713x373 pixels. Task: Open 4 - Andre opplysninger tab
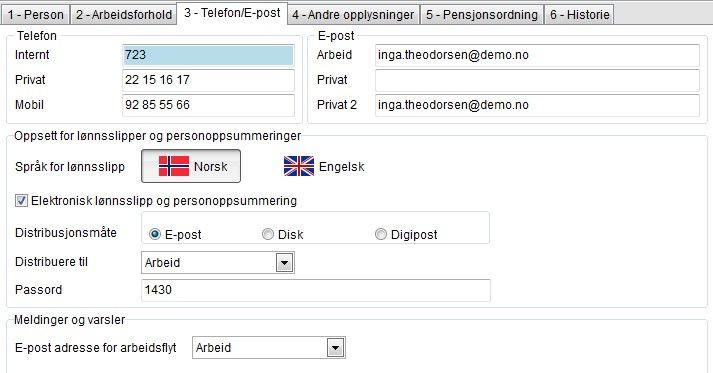pos(353,15)
